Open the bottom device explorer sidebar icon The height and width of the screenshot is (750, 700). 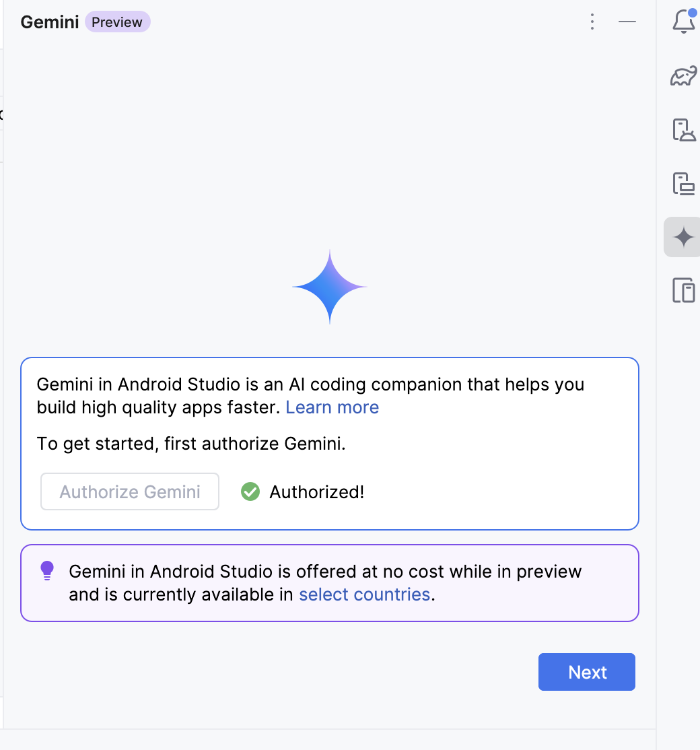tap(683, 291)
